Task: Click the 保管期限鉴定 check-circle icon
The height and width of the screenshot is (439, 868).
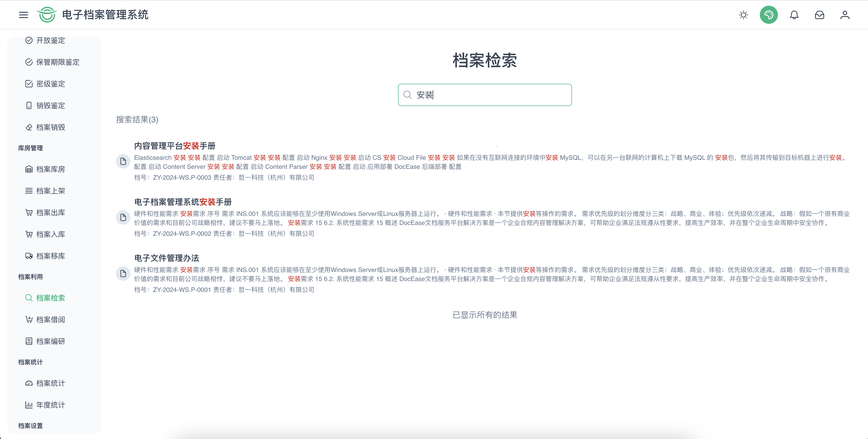Action: (29, 62)
